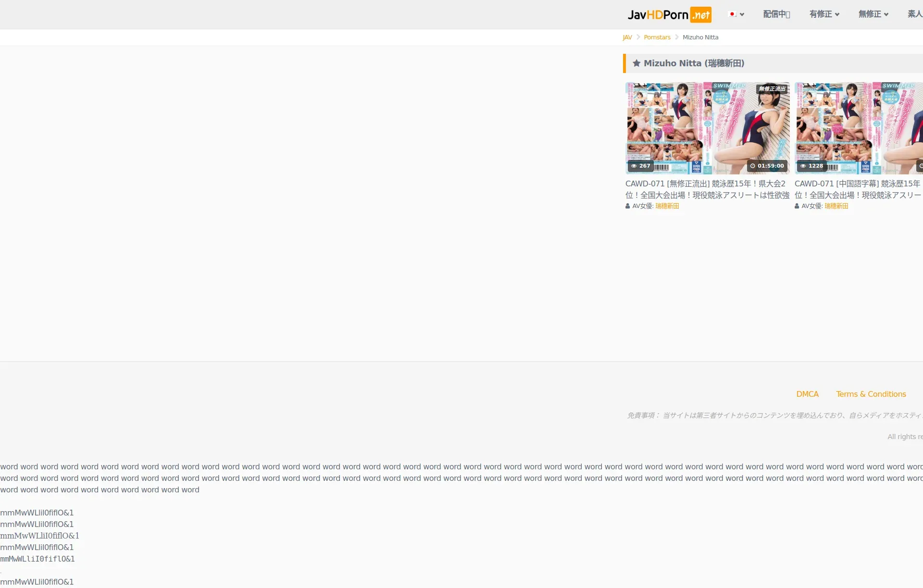Click 瑞穂新田 actress link under first video

667,206
